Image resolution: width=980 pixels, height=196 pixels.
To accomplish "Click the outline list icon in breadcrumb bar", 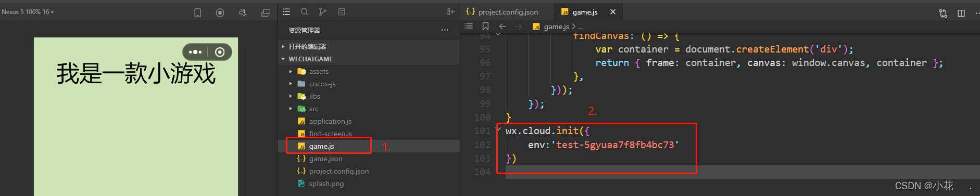I will [469, 27].
